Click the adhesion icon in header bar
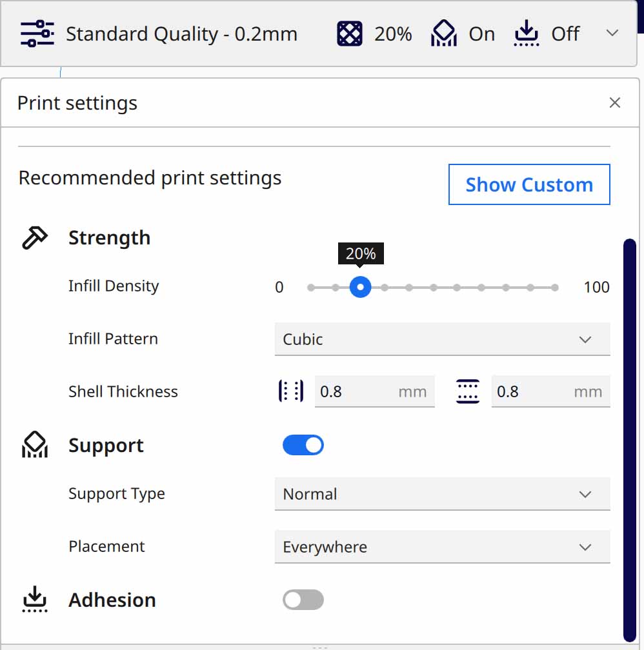 [527, 34]
